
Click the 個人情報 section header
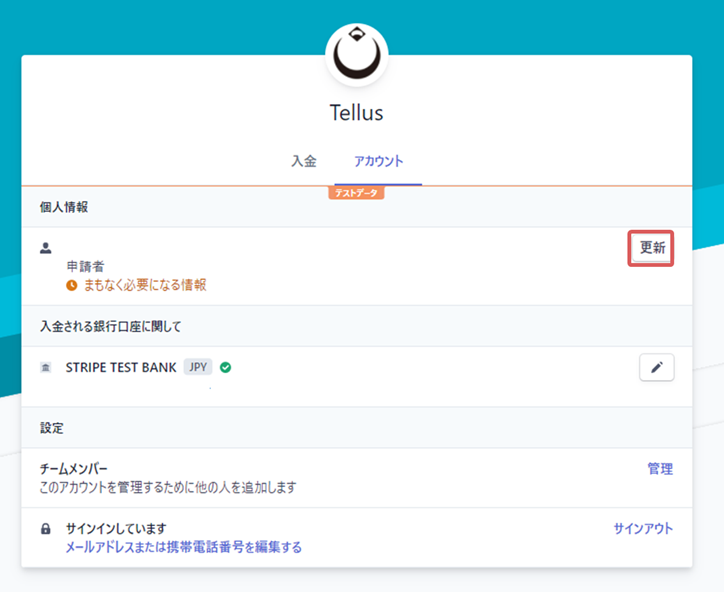(64, 207)
